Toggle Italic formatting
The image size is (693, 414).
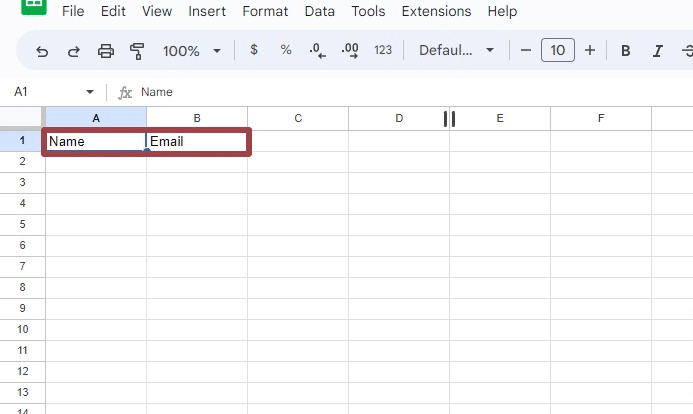[658, 51]
